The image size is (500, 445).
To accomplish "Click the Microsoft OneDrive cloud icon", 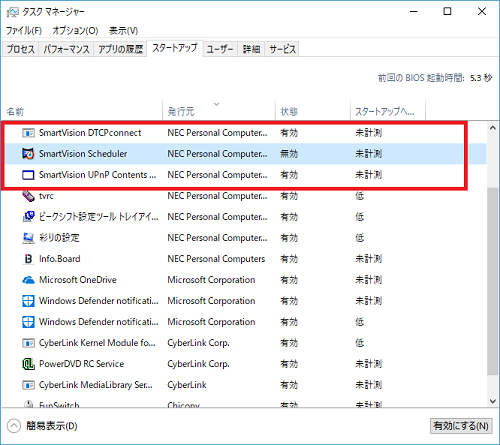I will 28,280.
